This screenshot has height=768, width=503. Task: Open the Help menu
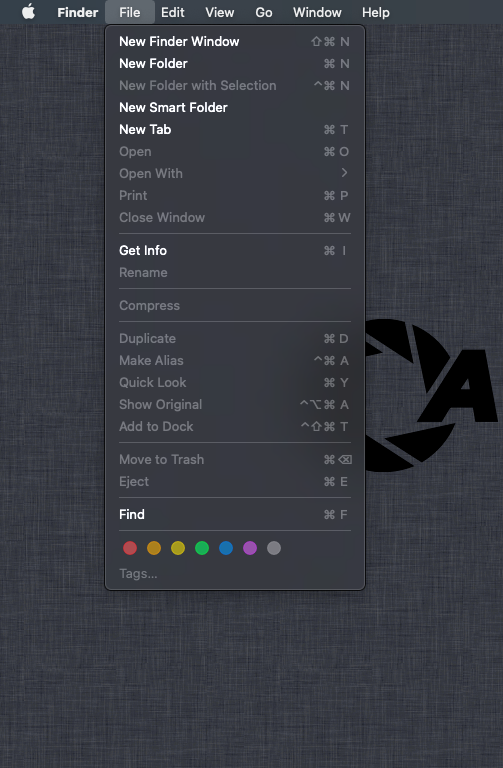coord(376,12)
